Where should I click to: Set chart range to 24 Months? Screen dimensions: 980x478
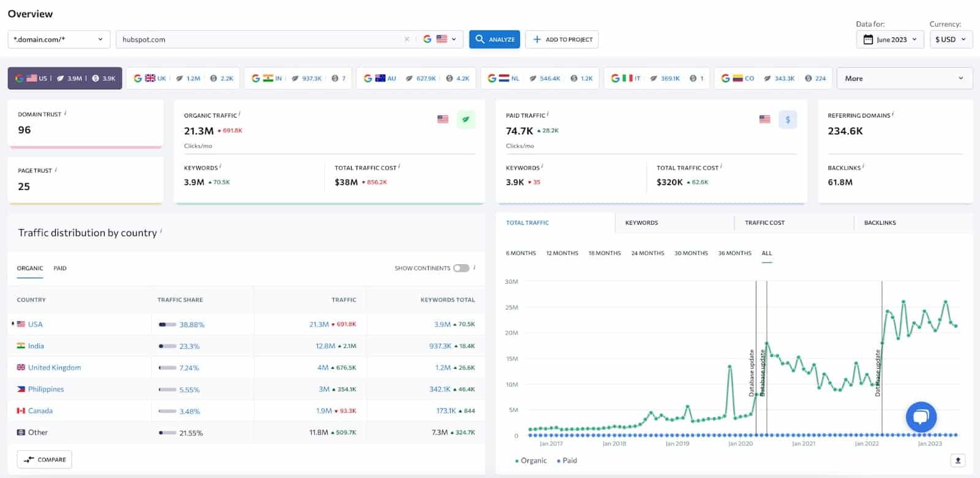(x=648, y=253)
